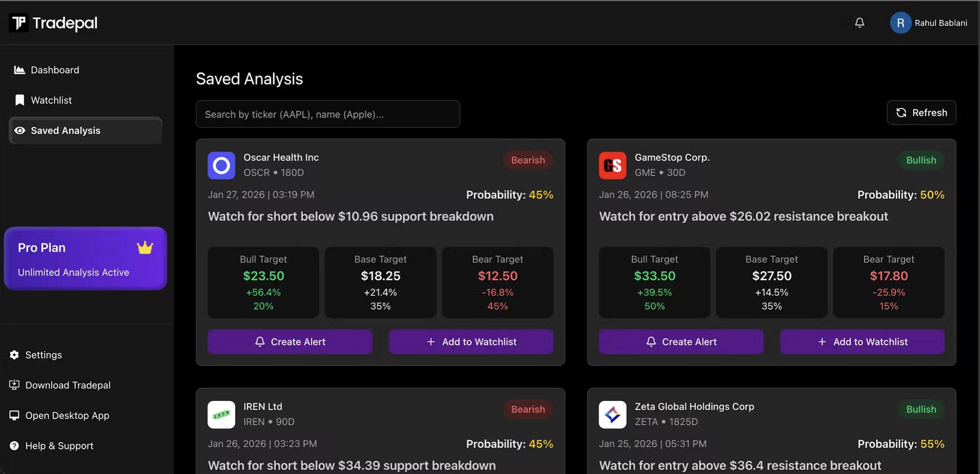Open the Tradepal logo home

[53, 23]
